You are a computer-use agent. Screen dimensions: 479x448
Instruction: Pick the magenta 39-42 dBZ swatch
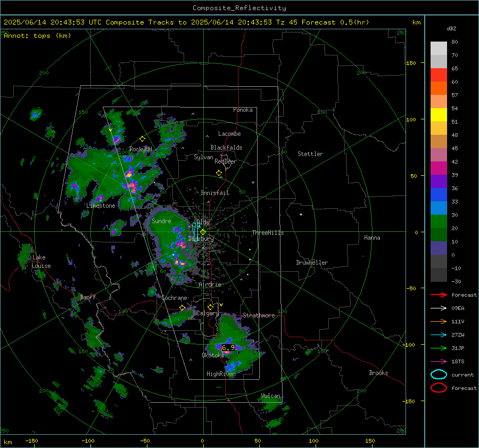click(439, 168)
